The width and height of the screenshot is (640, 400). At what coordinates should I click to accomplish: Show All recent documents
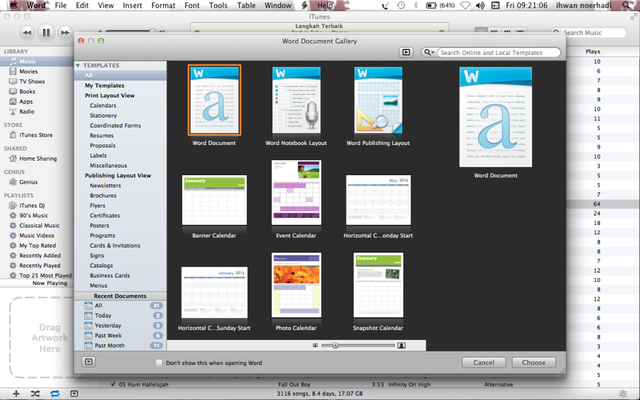tap(120, 305)
